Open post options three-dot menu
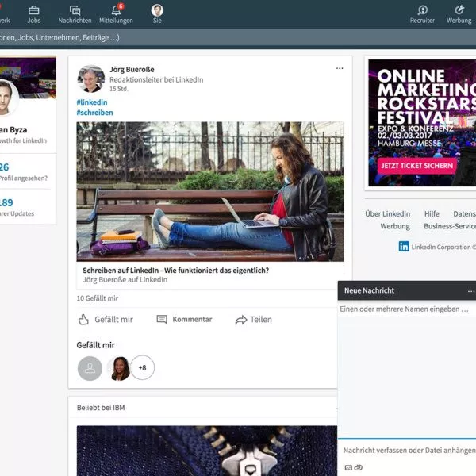Image resolution: width=476 pixels, height=476 pixels. 340,68
